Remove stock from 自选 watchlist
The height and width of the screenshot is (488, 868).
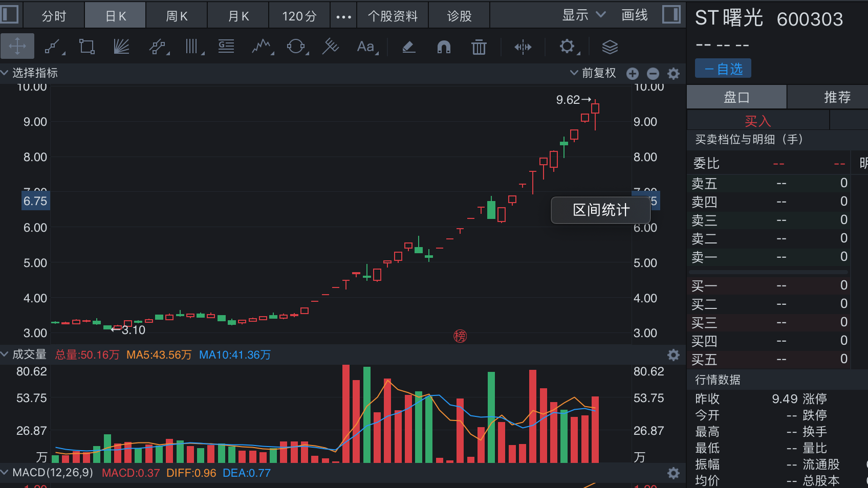click(x=723, y=69)
